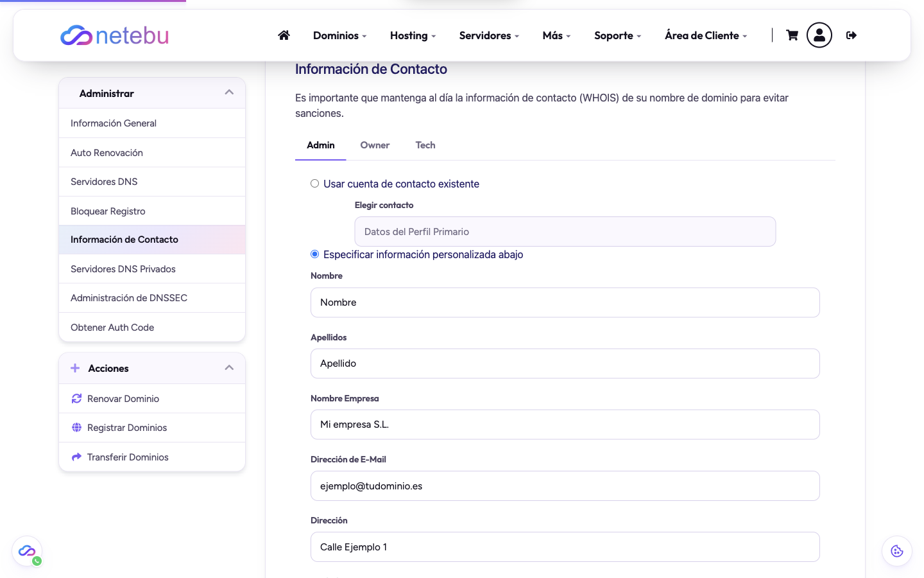Open the Dominios dropdown menu
Image resolution: width=924 pixels, height=578 pixels.
click(339, 35)
